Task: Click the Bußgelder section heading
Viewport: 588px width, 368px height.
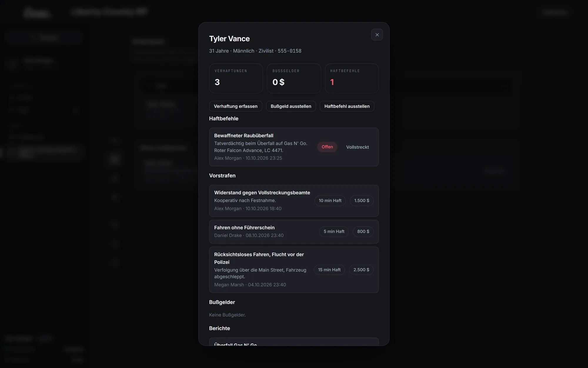Action: (x=222, y=302)
